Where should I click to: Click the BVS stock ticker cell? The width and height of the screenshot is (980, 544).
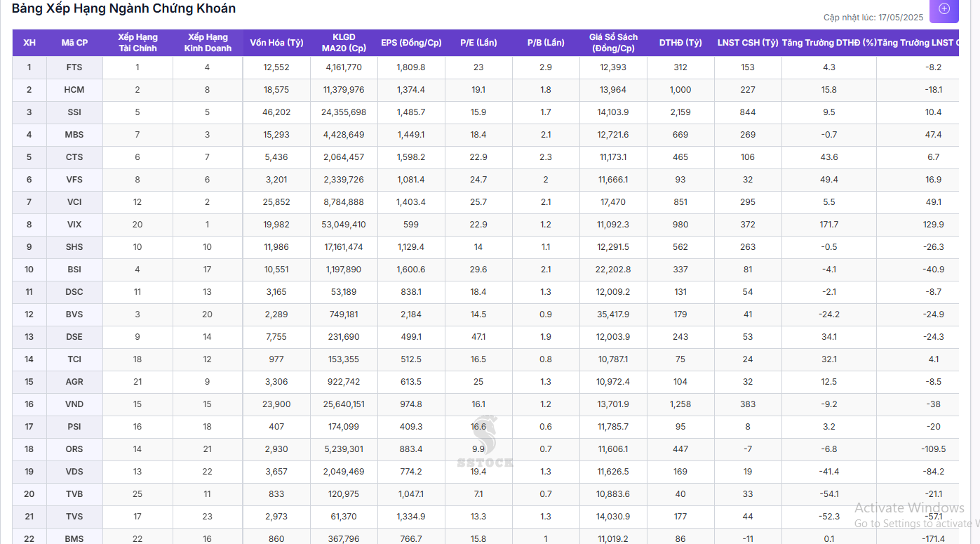pos(74,314)
